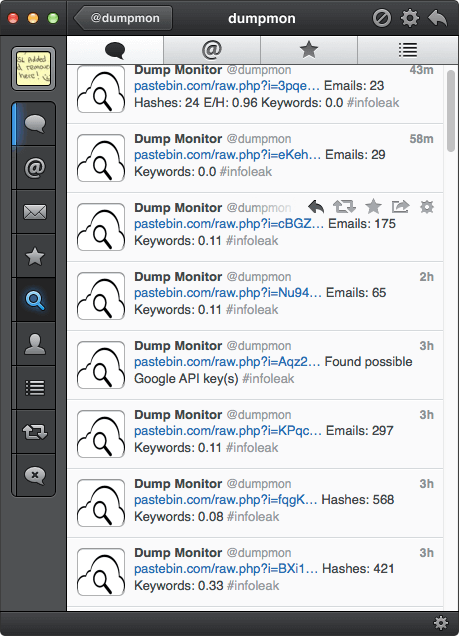Open pastebin link ending in 3pqe
The image size is (459, 636).
coord(227,86)
